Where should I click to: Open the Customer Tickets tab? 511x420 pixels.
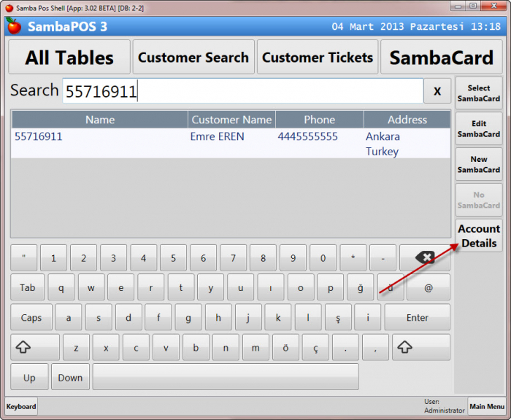tap(318, 58)
